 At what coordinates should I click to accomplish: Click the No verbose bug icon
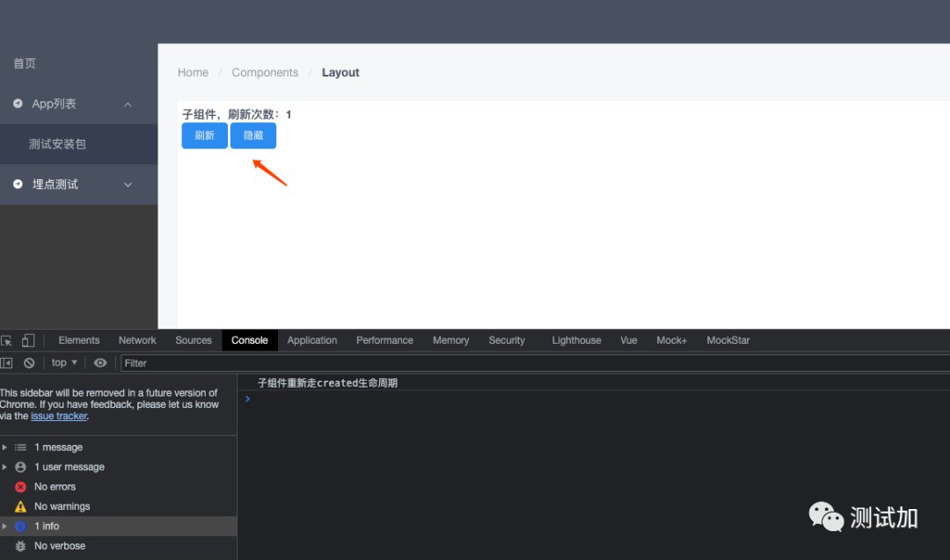click(20, 546)
